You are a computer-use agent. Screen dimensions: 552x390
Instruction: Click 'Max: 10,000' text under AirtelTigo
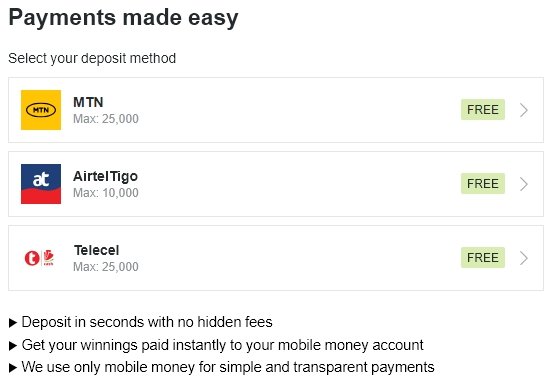(106, 193)
